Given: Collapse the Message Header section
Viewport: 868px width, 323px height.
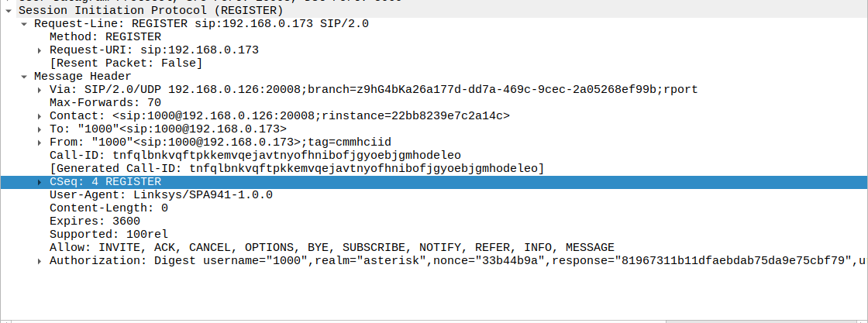Looking at the screenshot, I should pyautogui.click(x=24, y=77).
